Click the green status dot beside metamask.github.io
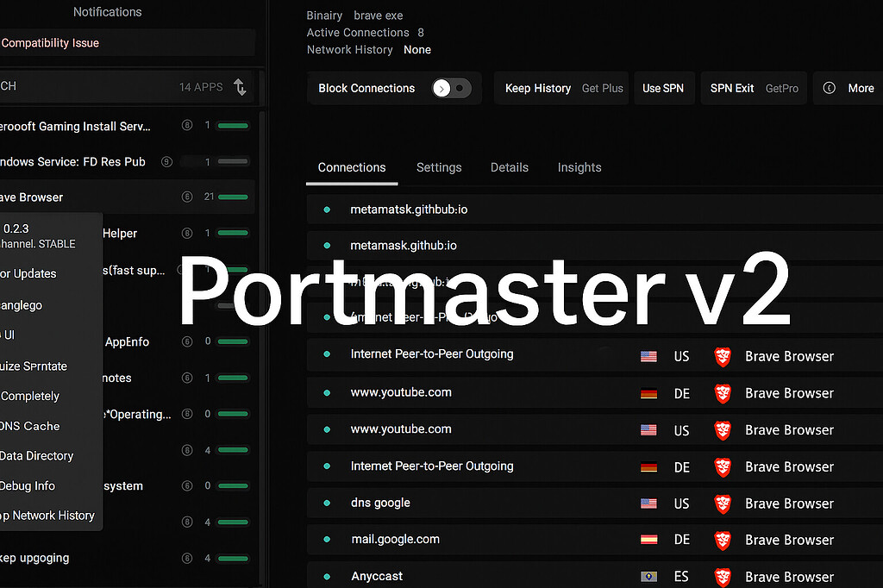This screenshot has height=588, width=883. click(327, 245)
